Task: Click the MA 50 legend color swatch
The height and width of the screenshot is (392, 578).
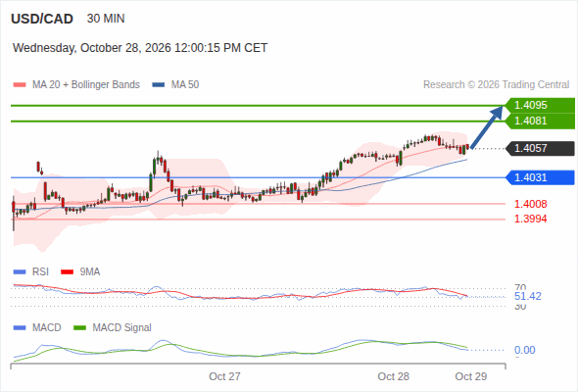Action: click(x=159, y=85)
